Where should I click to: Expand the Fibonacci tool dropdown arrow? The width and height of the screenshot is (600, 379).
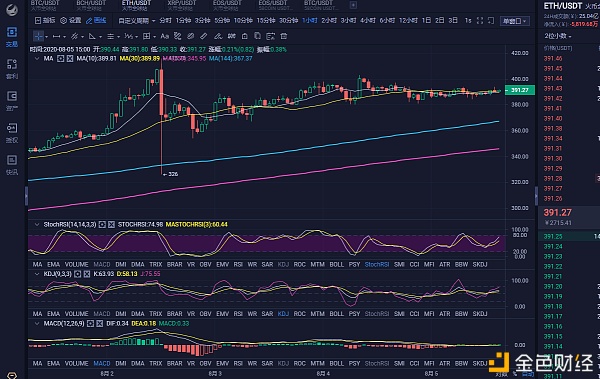pos(136,37)
